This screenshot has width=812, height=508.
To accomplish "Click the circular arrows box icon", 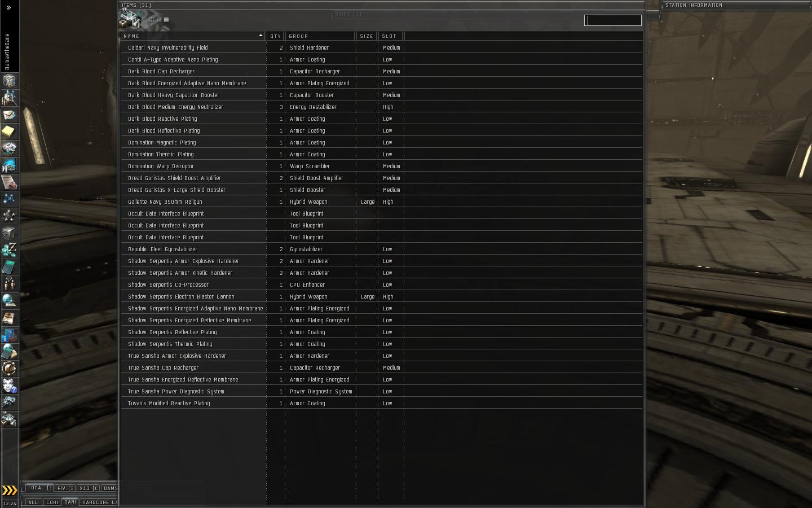I will pyautogui.click(x=10, y=369).
